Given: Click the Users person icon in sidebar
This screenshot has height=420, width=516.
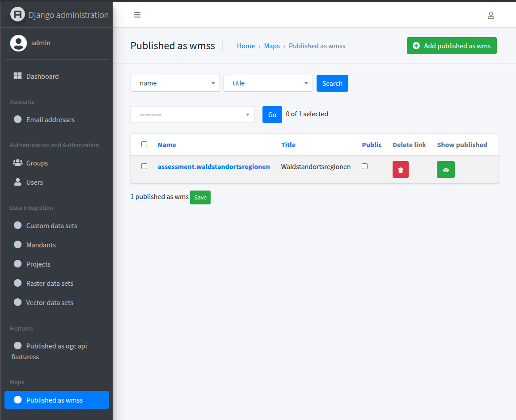Looking at the screenshot, I should pos(18,182).
